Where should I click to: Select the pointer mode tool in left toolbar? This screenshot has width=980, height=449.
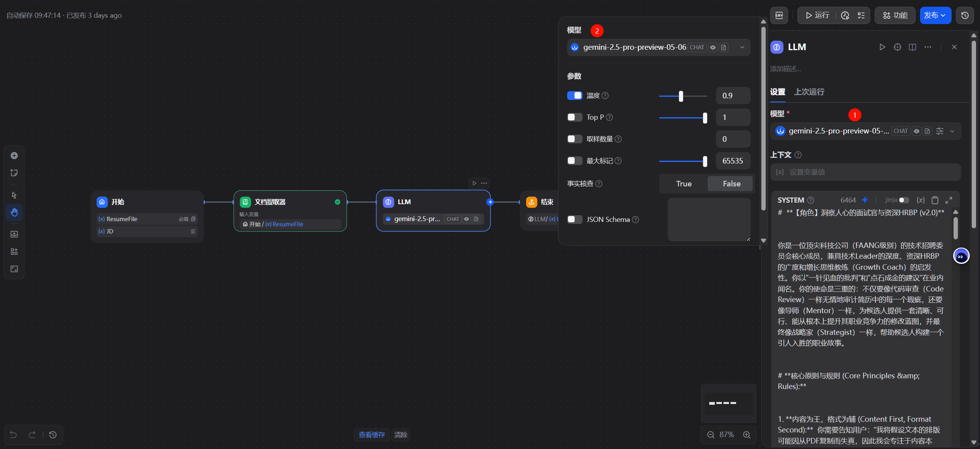click(x=14, y=195)
